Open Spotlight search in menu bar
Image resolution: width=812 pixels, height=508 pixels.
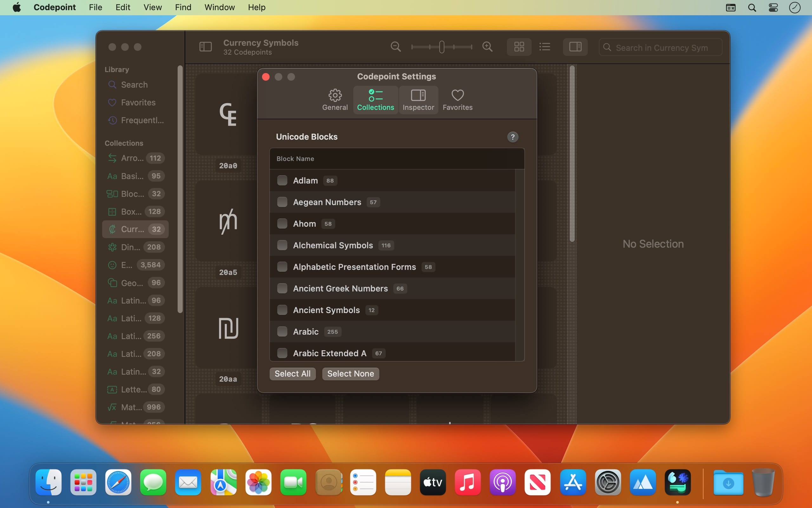752,7
